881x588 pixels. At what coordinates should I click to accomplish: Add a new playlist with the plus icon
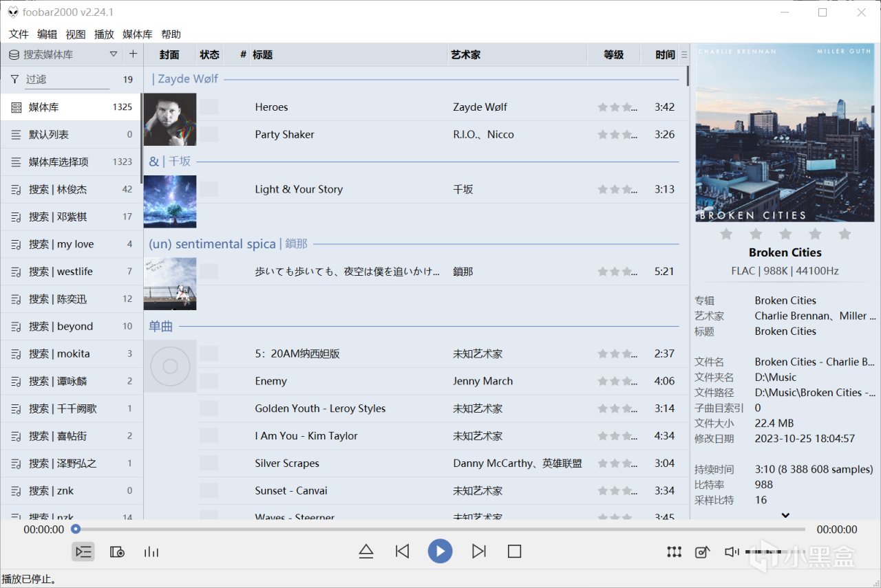[x=134, y=54]
